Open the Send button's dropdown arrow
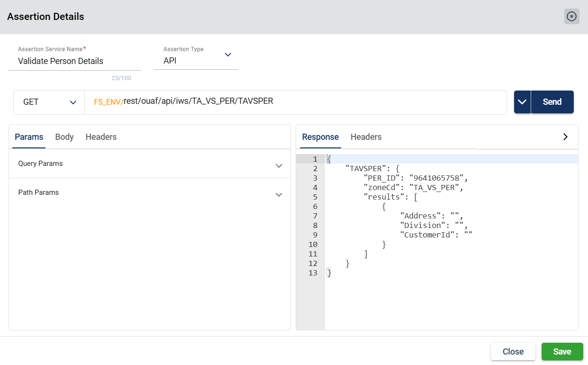Viewport: 588px width, 365px height. (x=522, y=102)
